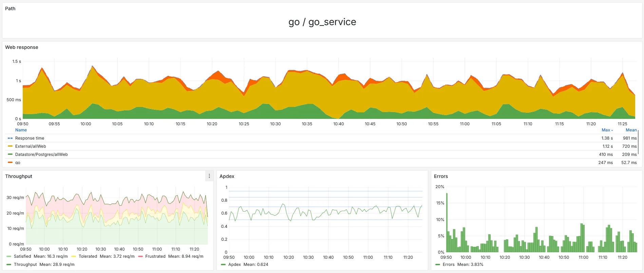Screen dimensions: 644x273
Task: Toggle the Errors legend entry
Action: pos(449,265)
